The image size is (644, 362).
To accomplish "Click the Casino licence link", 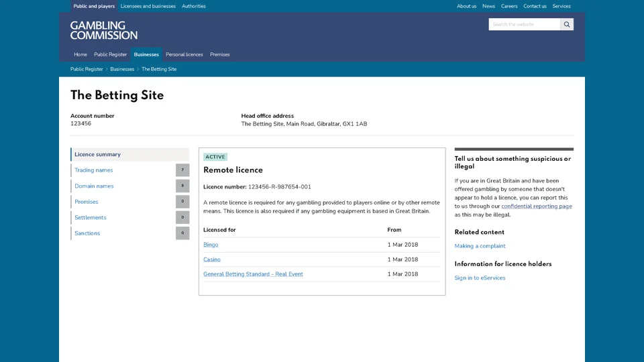I will click(x=212, y=259).
